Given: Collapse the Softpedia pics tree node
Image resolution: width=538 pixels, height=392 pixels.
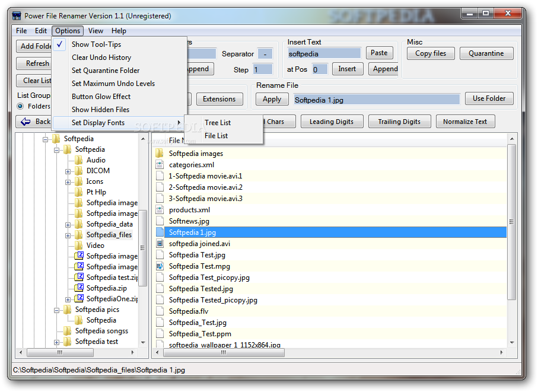Looking at the screenshot, I should (56, 310).
